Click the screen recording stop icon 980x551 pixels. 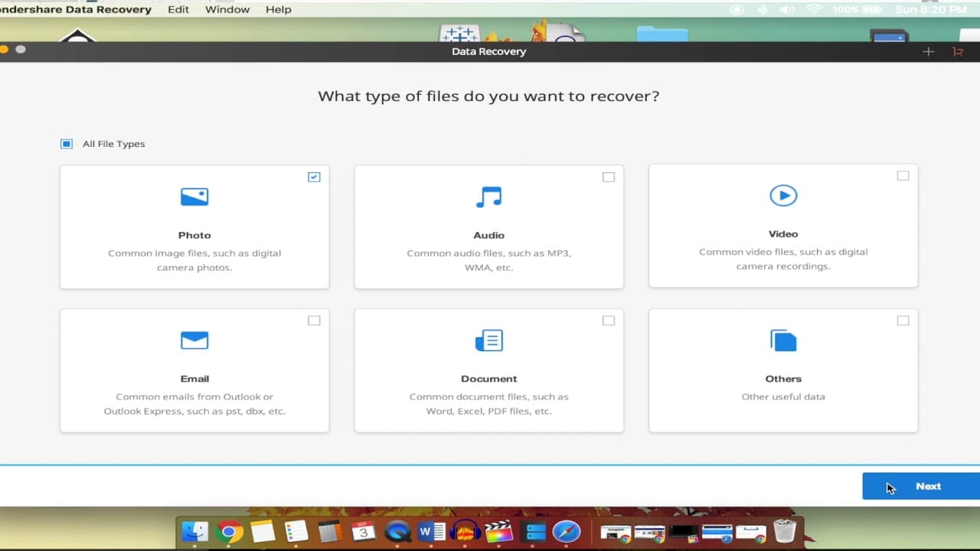click(x=737, y=9)
